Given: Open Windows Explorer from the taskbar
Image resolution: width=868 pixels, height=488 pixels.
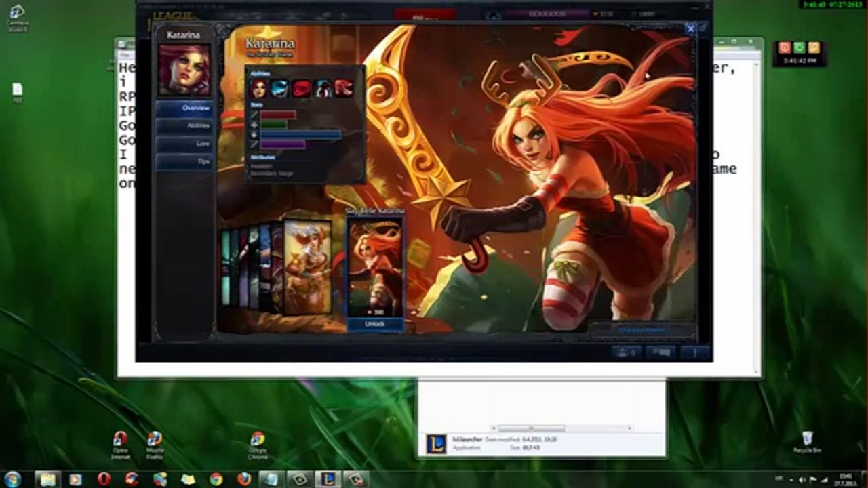Looking at the screenshot, I should (x=47, y=479).
